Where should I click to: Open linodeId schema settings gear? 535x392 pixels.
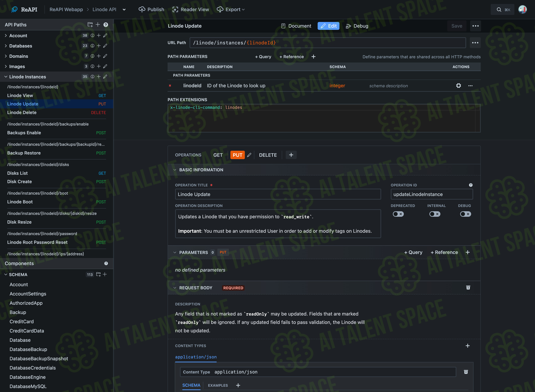pos(458,86)
